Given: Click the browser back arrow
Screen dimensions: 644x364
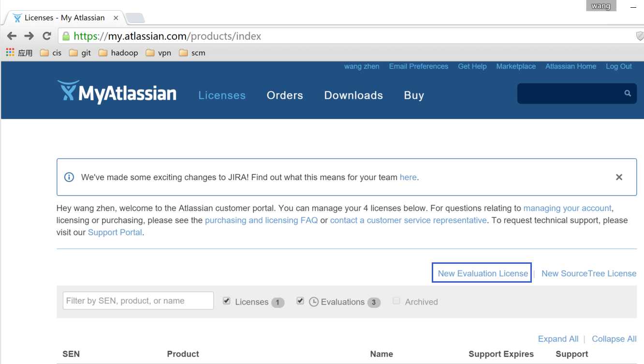Looking at the screenshot, I should (x=12, y=36).
